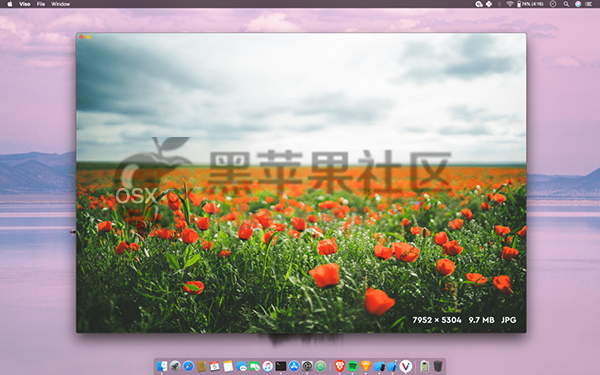Open App Store from the dock

(x=294, y=366)
